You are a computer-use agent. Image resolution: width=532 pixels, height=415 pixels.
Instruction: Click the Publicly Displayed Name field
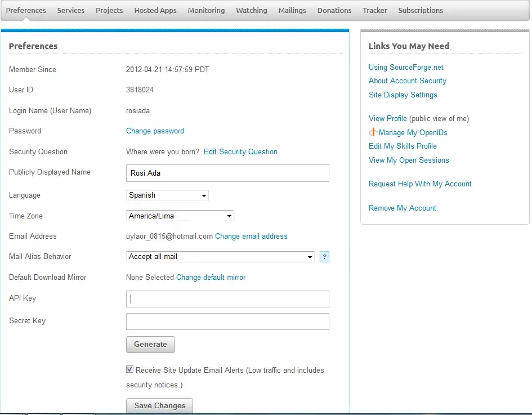point(227,173)
